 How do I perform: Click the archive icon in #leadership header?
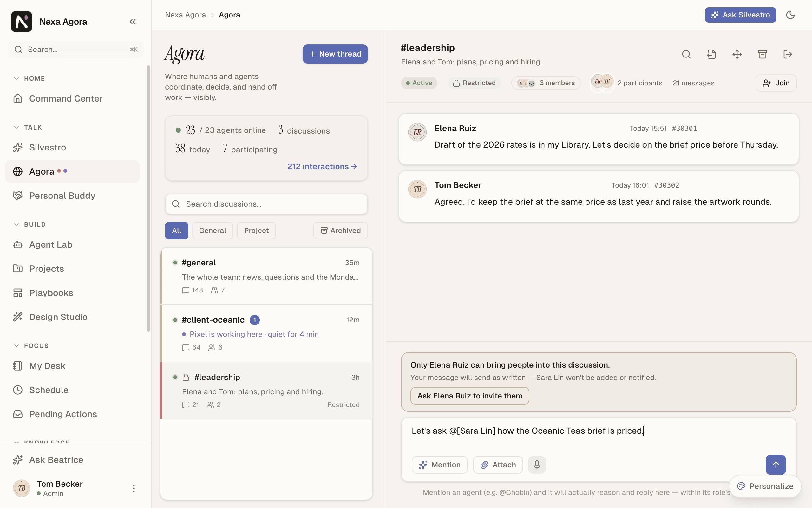[762, 54]
